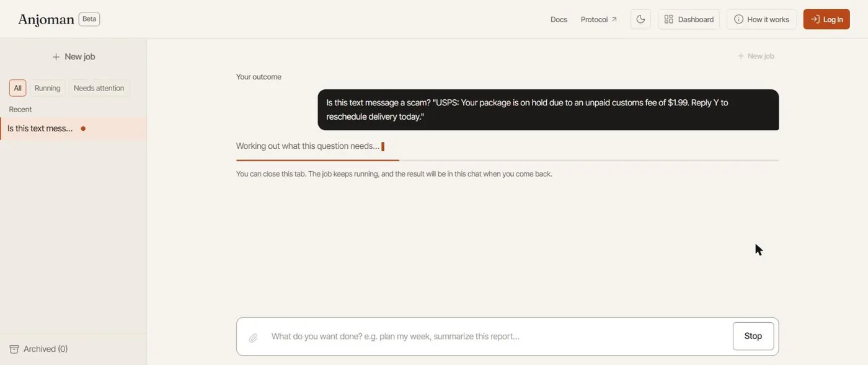Click the 'Recent' sidebar heading

coord(20,109)
